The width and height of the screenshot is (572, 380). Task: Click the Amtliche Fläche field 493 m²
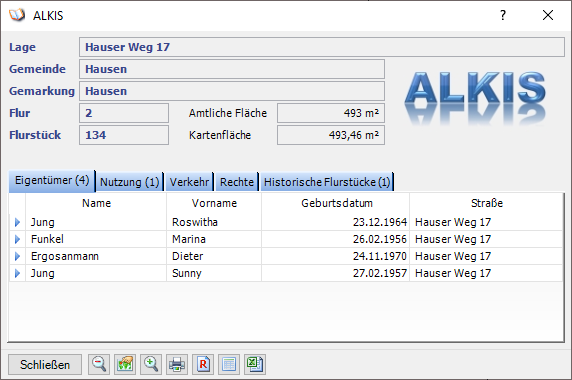click(x=331, y=113)
